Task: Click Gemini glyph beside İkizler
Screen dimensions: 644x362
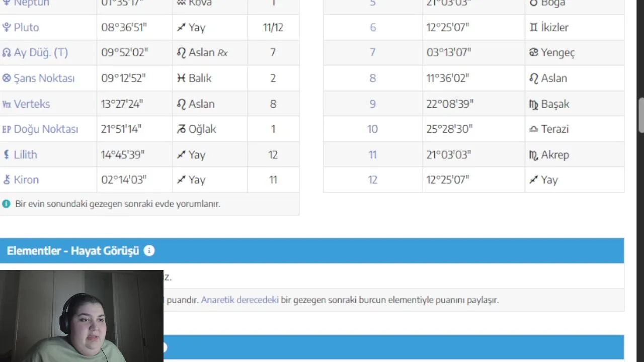Action: [x=534, y=27]
